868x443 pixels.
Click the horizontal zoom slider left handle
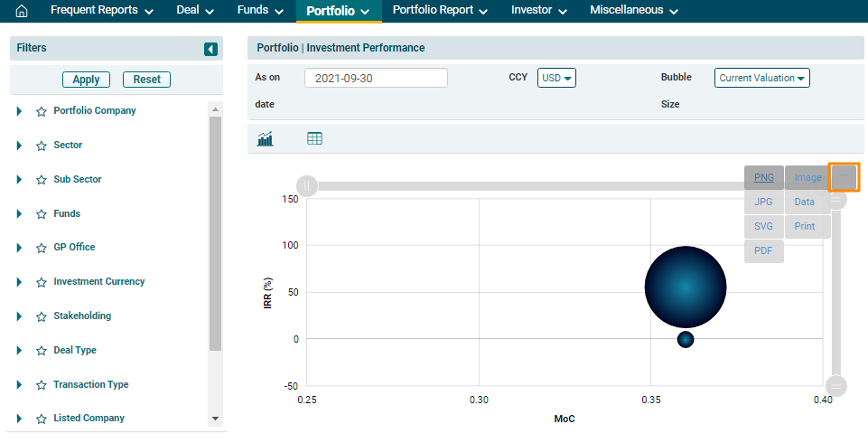307,186
